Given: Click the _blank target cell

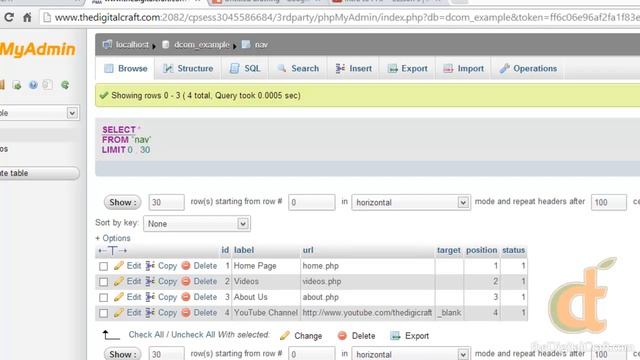Looking at the screenshot, I should click(449, 313).
